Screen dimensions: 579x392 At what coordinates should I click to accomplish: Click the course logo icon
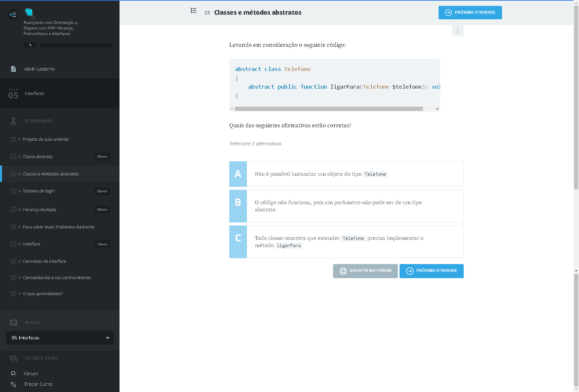click(x=29, y=13)
